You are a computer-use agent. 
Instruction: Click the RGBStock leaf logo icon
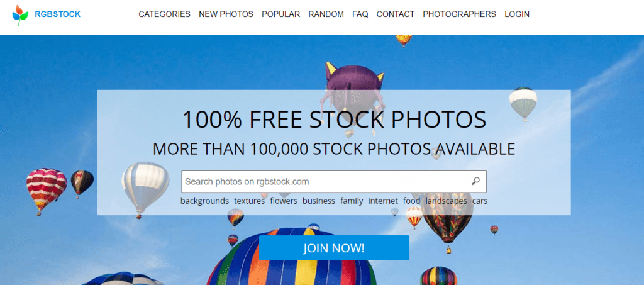tap(20, 15)
